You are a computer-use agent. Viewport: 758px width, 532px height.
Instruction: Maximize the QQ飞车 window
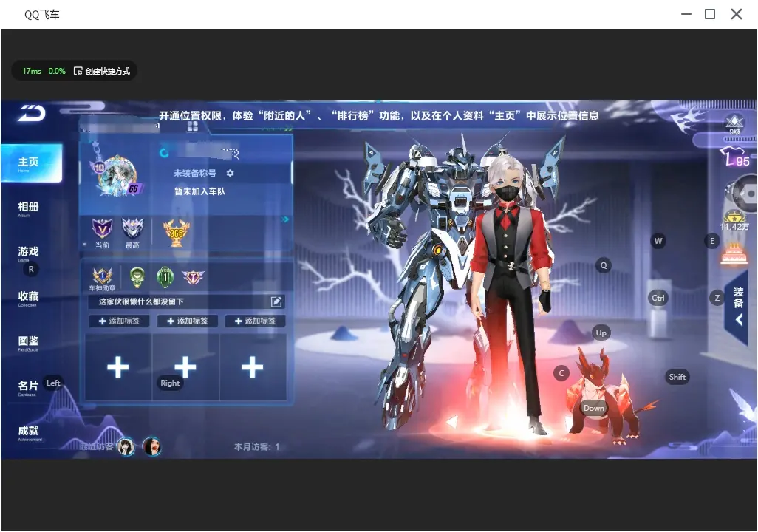coord(710,14)
